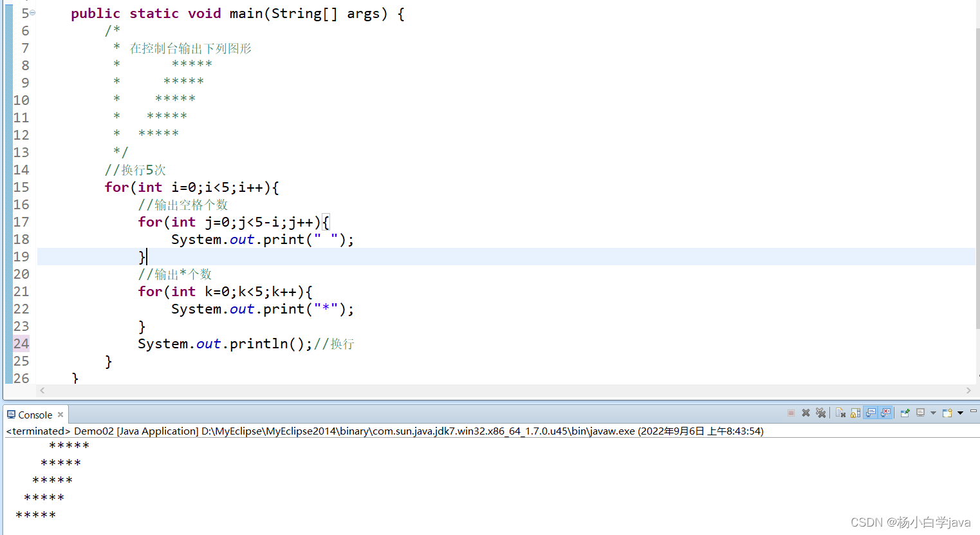Select the Console tab
This screenshot has height=535, width=980.
pos(35,415)
